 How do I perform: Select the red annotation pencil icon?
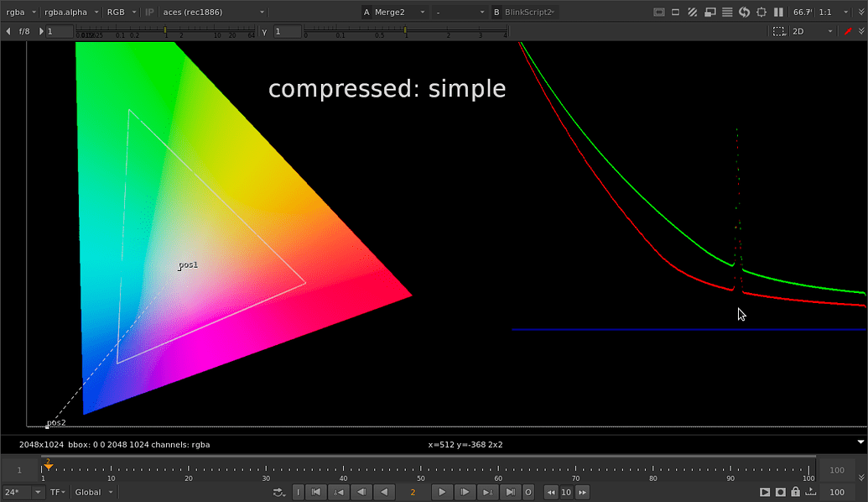[x=847, y=31]
